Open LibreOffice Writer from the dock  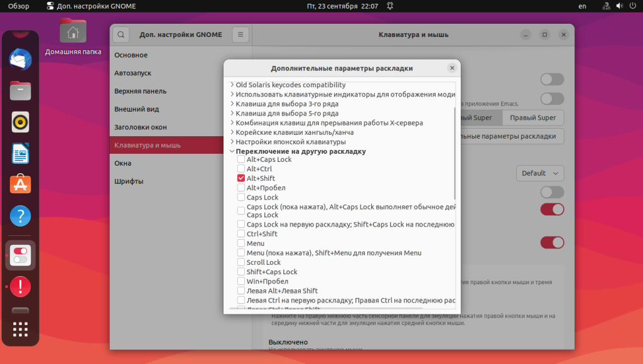click(x=20, y=153)
